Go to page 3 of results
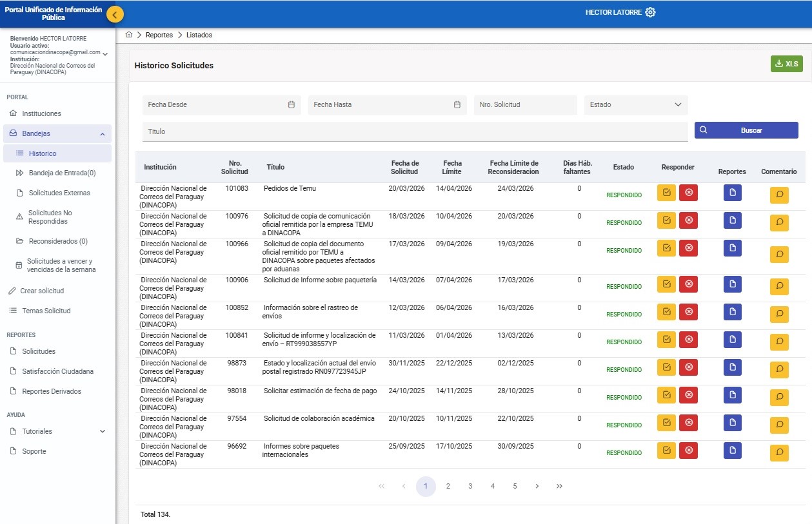Image resolution: width=812 pixels, height=524 pixels. click(470, 486)
